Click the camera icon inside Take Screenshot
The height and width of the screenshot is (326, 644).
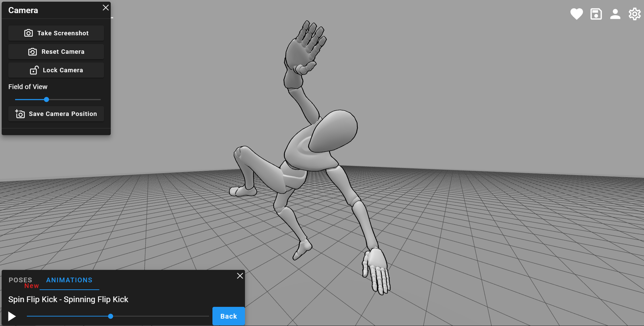[29, 33]
